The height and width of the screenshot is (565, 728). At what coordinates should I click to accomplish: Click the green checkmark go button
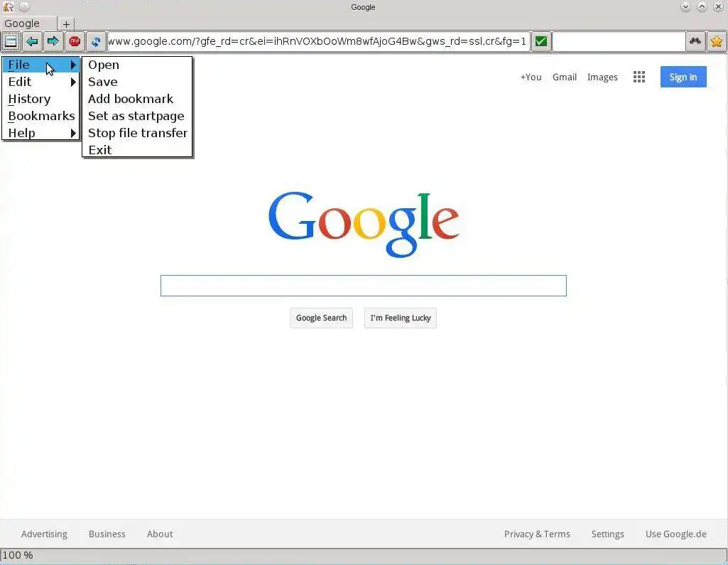coord(541,41)
